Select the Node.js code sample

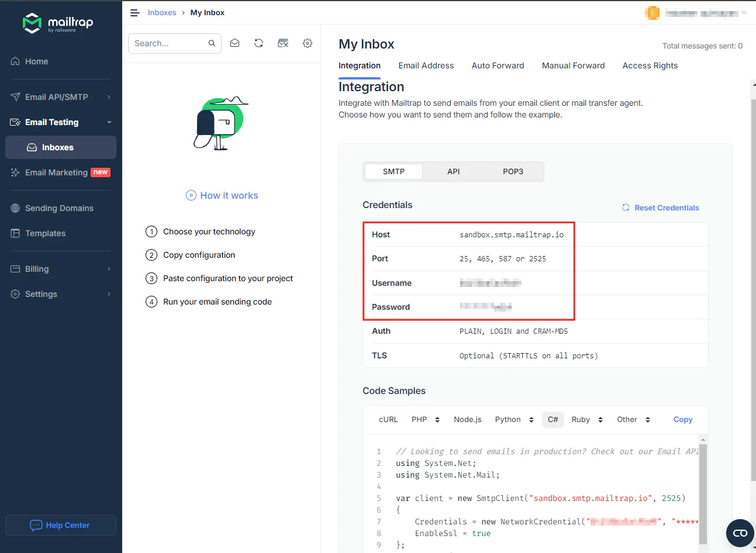click(x=468, y=420)
